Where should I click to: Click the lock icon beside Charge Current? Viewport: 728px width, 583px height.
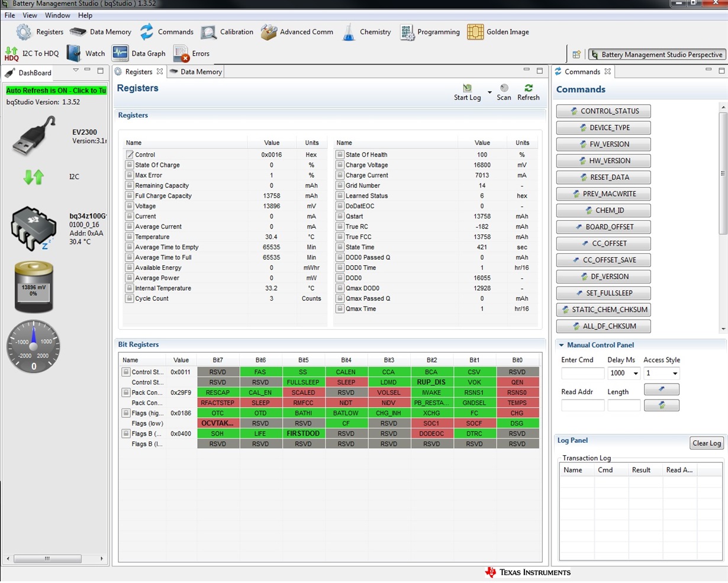coord(340,175)
